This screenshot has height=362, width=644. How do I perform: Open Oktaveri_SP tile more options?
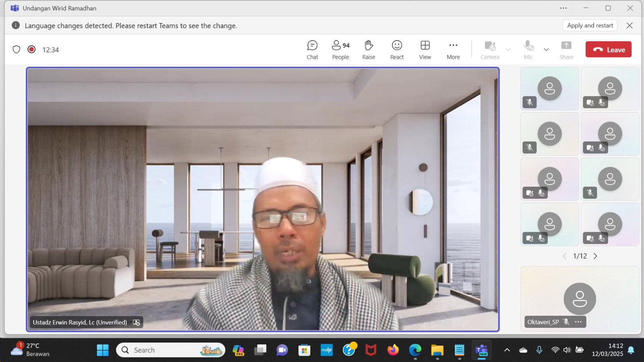[578, 322]
